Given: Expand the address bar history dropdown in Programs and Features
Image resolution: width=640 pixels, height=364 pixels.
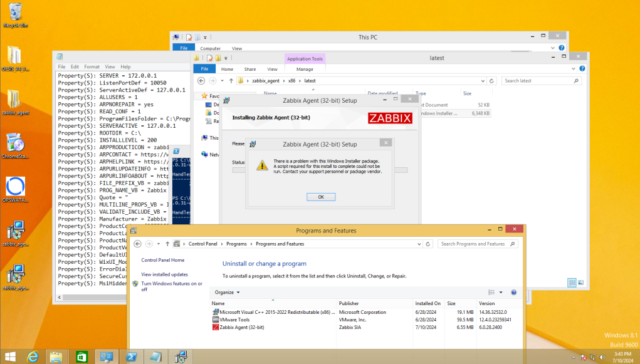Looking at the screenshot, I should tap(421, 244).
